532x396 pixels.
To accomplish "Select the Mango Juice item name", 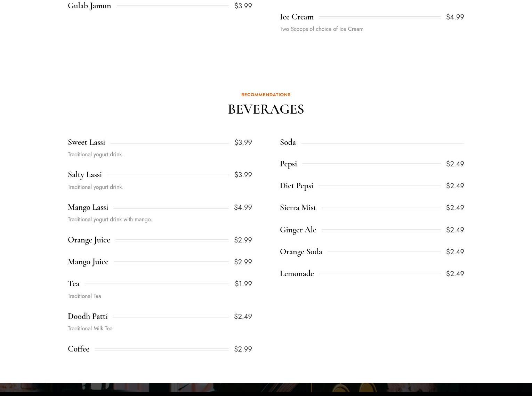I will click(88, 262).
